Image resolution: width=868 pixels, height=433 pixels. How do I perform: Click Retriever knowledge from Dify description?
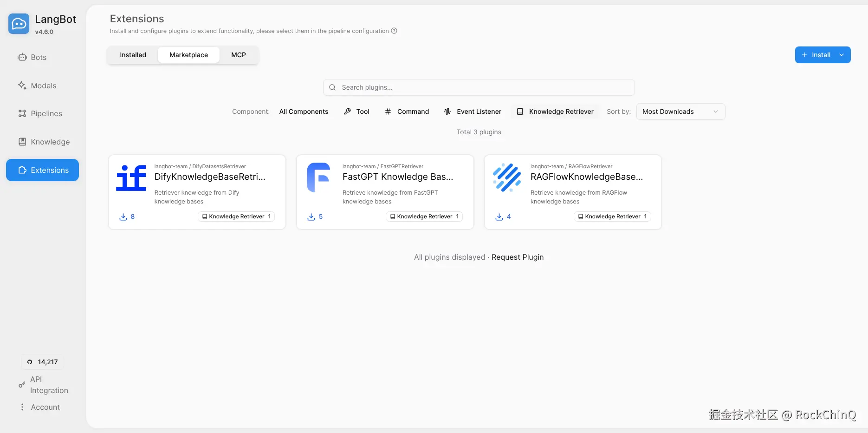(x=197, y=197)
